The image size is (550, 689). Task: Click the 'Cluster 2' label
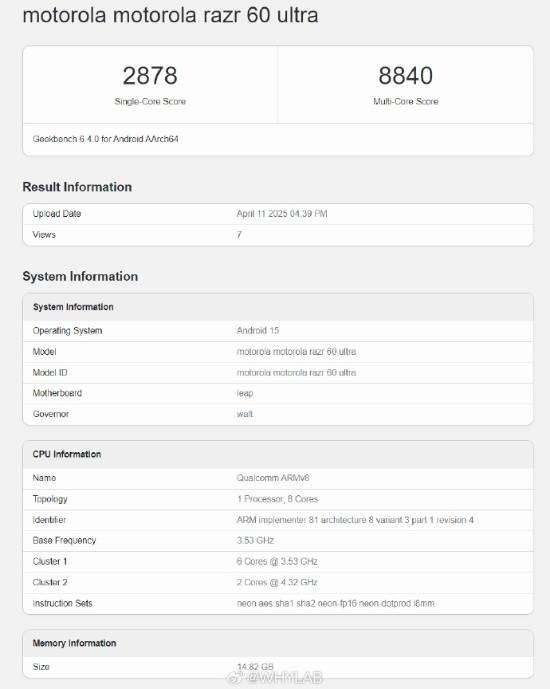[50, 582]
